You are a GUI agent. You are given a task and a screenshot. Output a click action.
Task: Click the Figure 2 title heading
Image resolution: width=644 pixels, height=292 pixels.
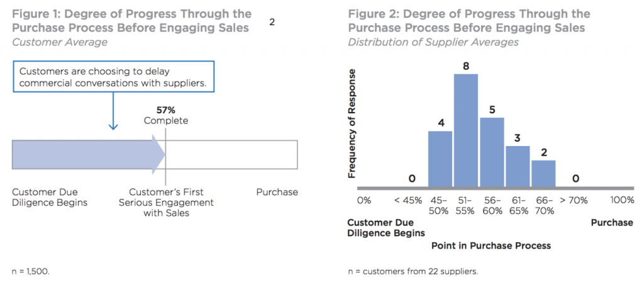click(x=469, y=21)
